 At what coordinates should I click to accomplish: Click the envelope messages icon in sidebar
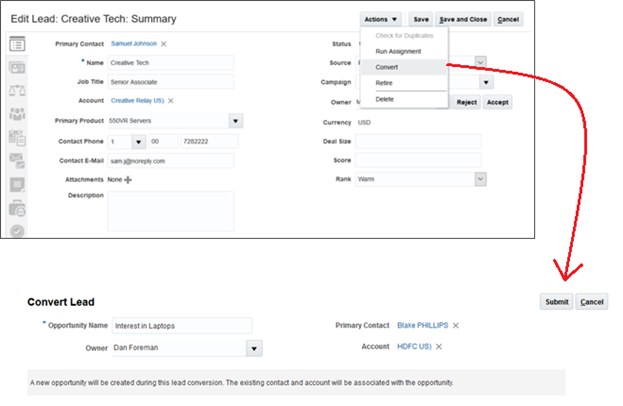point(17,160)
